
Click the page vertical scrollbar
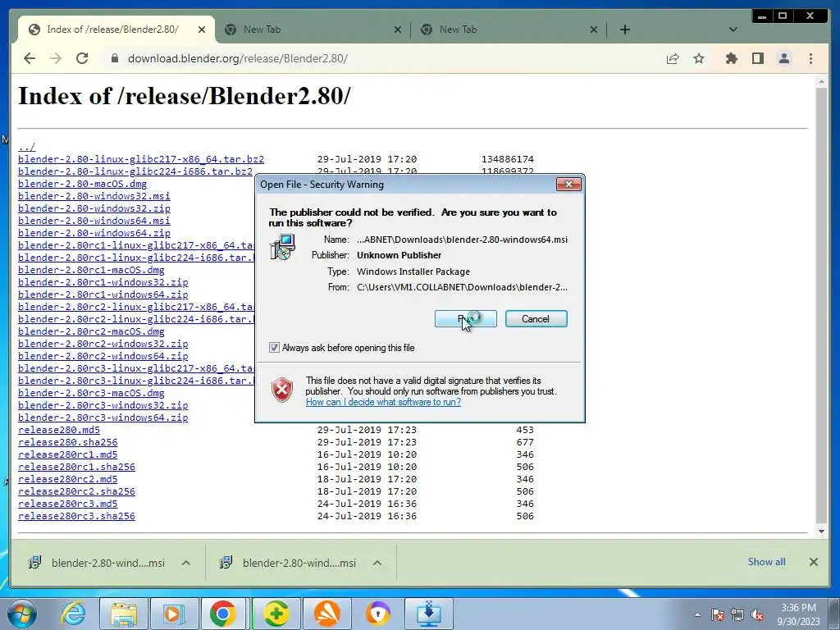point(821,305)
